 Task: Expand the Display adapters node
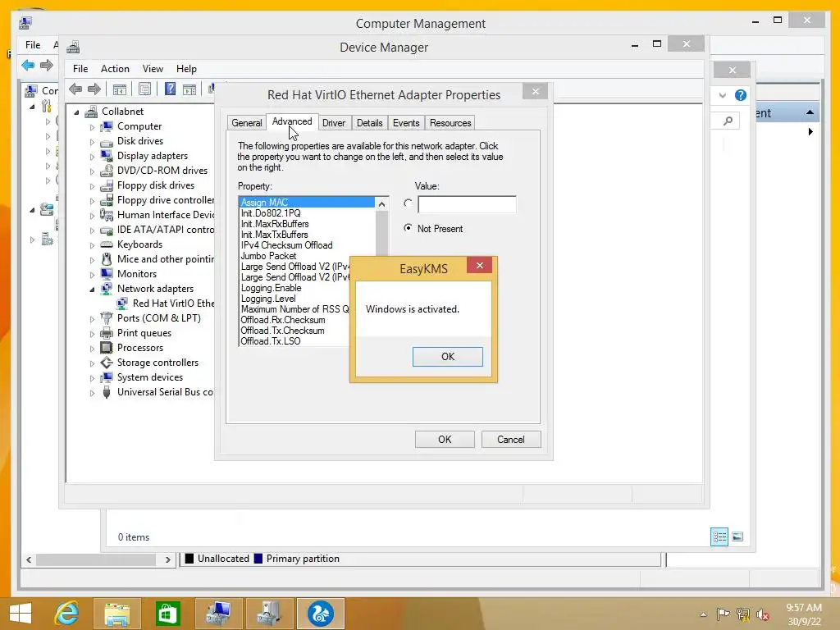tap(92, 157)
